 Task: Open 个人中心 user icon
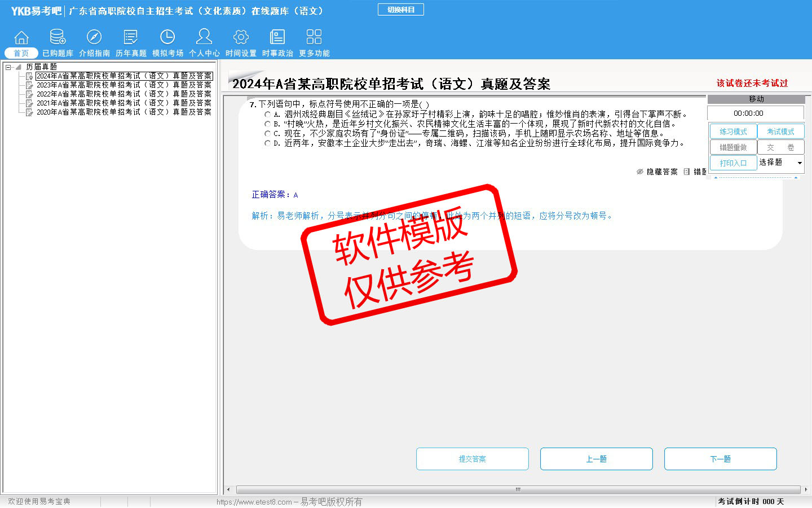click(x=204, y=38)
